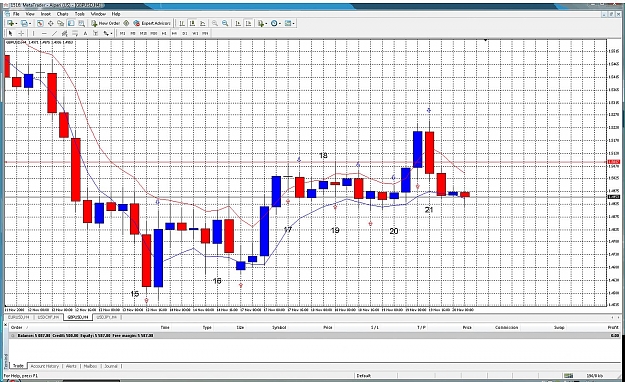Switch chart to line chart style
The width and height of the screenshot is (625, 382).
pyautogui.click(x=202, y=23)
